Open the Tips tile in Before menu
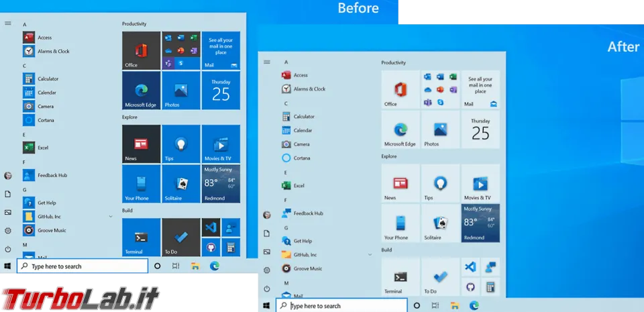This screenshot has width=644, height=312. (x=181, y=144)
